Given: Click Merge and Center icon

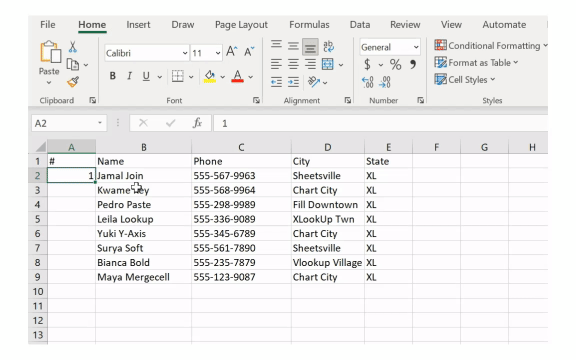Looking at the screenshot, I should pyautogui.click(x=328, y=64).
